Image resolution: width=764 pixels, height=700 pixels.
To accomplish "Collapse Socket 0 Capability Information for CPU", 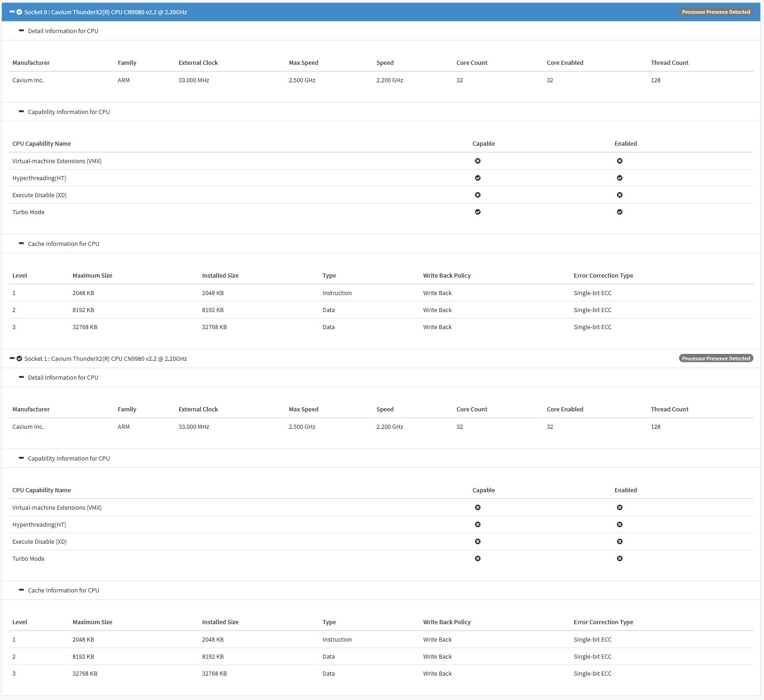I will 21,112.
